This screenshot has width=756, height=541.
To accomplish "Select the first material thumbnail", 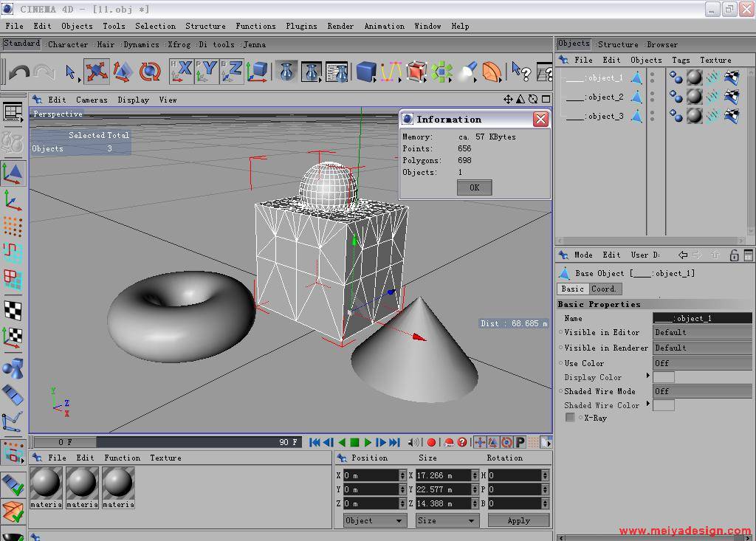I will 47,487.
